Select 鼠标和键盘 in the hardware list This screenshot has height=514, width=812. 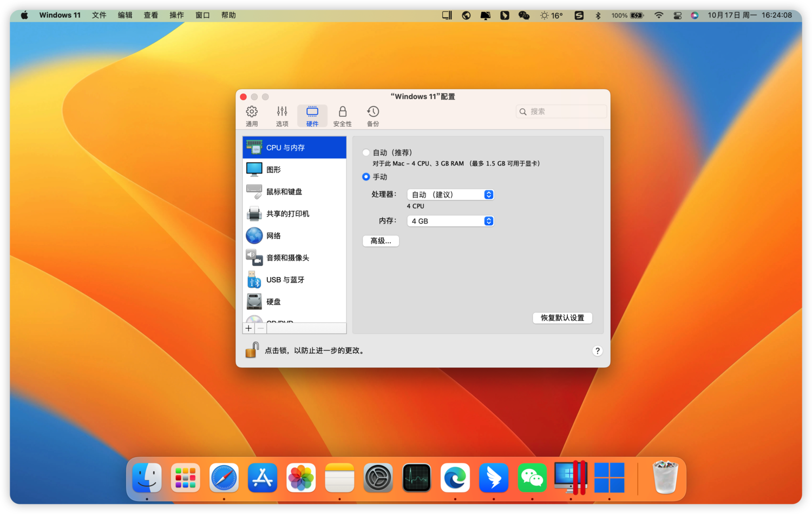pos(294,192)
